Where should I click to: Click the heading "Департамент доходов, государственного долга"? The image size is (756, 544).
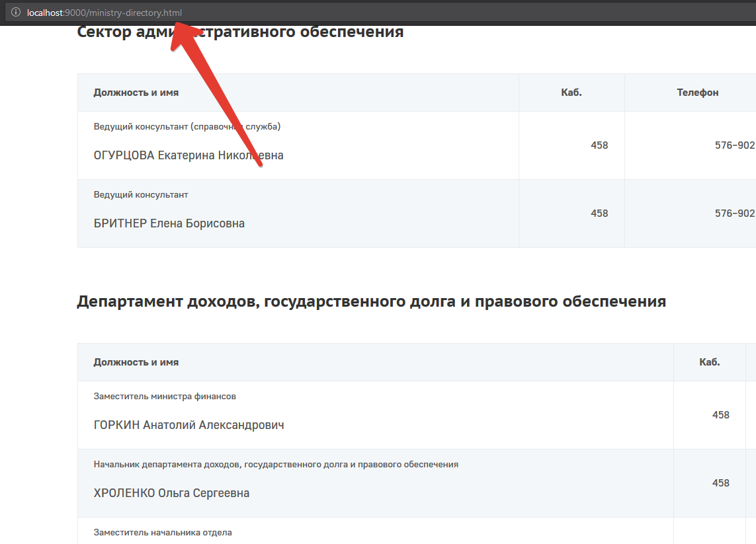[x=371, y=302]
